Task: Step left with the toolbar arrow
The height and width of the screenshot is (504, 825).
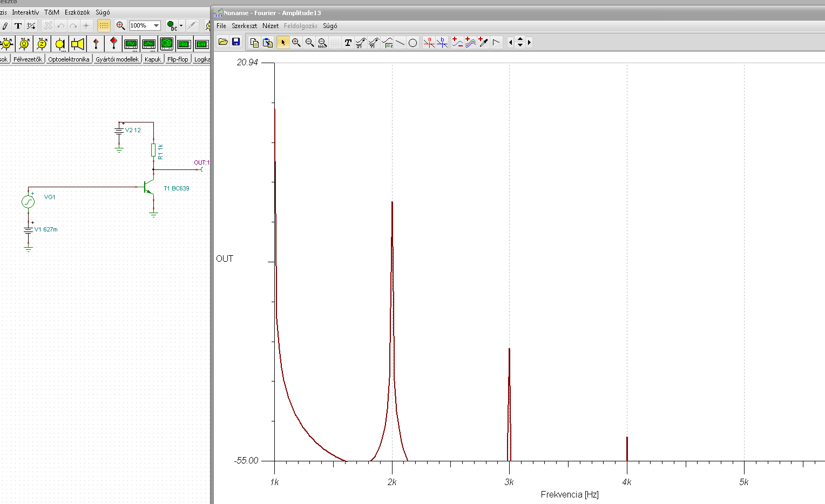Action: 511,42
